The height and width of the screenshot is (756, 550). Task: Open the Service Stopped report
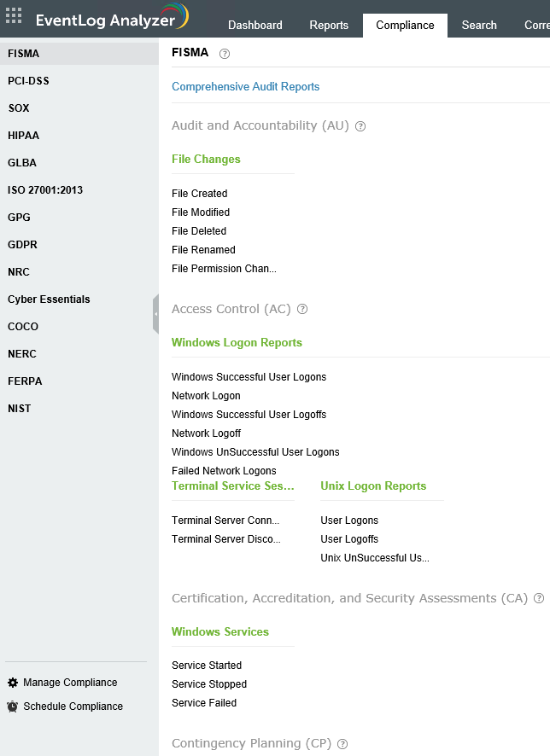pos(209,684)
